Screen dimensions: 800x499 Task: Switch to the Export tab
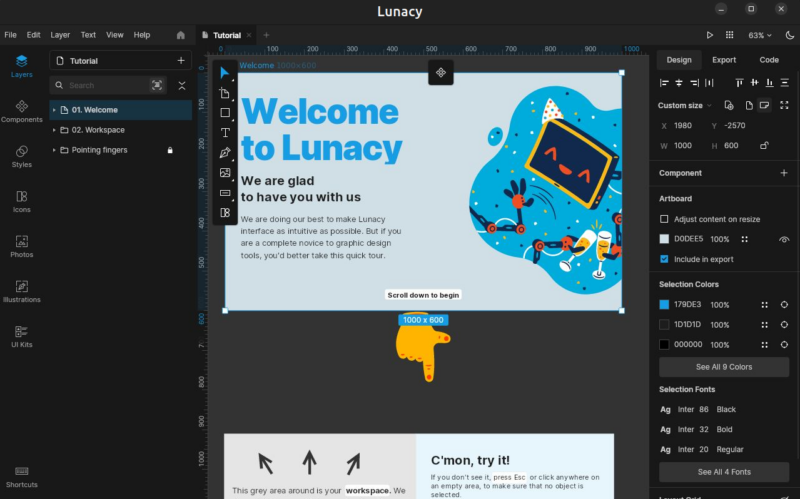[724, 60]
